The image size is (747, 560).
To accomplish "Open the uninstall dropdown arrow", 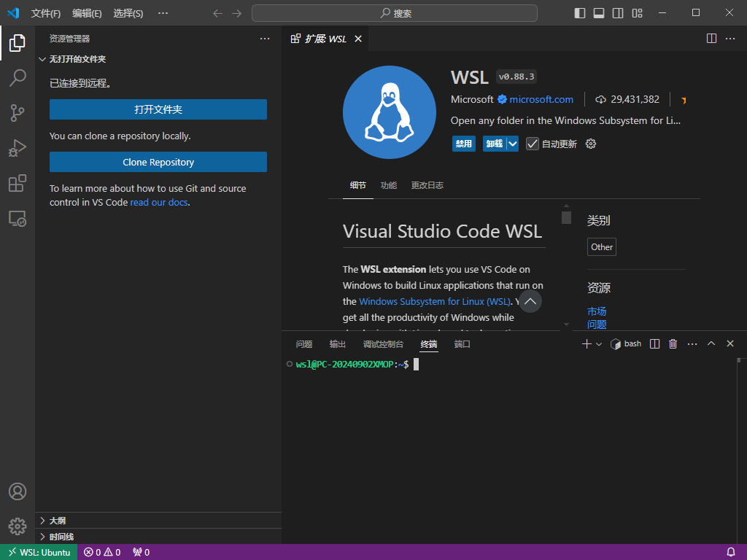I will (513, 144).
